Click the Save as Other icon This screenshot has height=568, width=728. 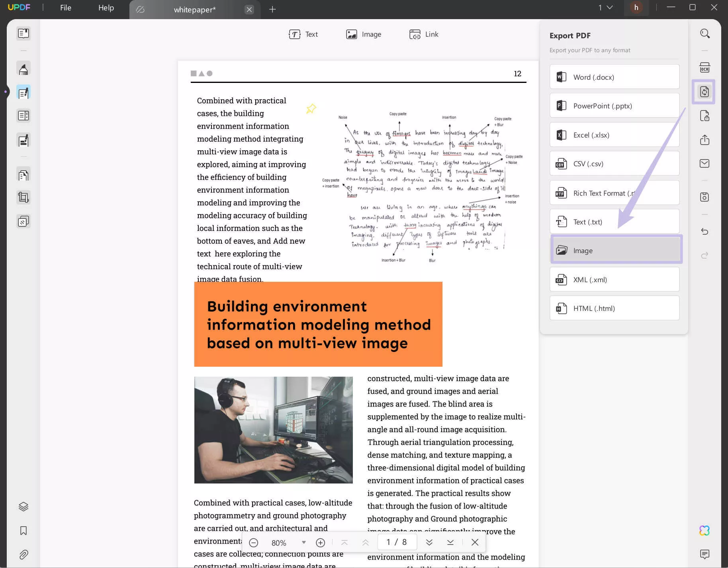click(x=705, y=197)
